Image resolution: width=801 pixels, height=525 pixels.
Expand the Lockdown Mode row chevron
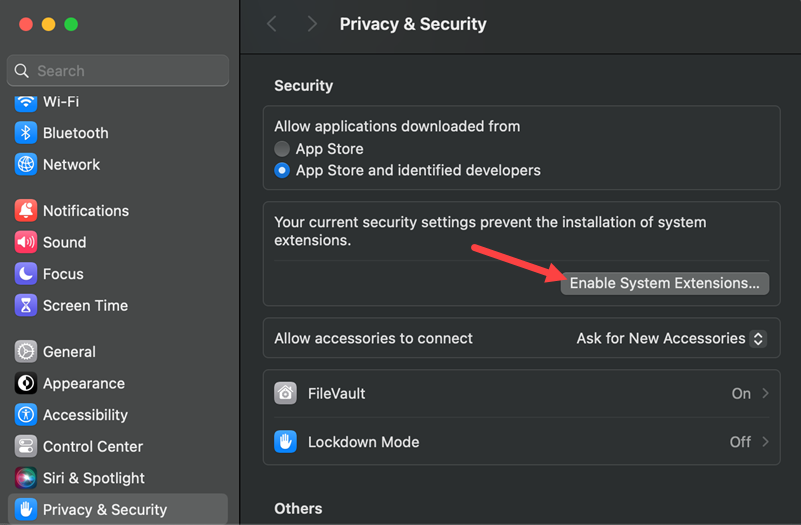[765, 442]
